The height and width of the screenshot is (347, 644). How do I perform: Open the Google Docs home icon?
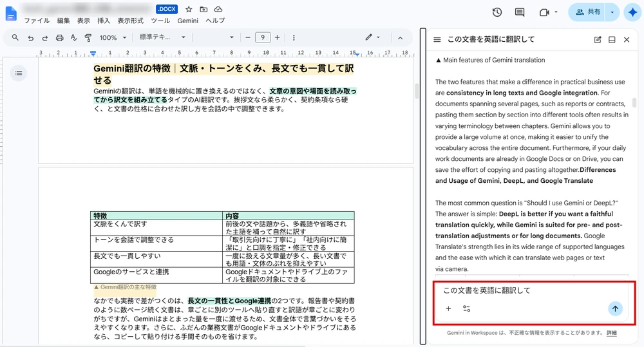(11, 13)
